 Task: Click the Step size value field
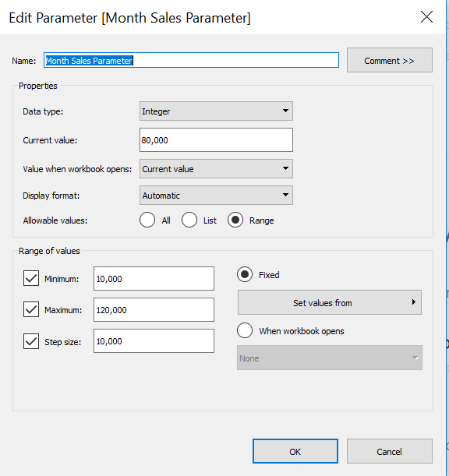tap(154, 341)
